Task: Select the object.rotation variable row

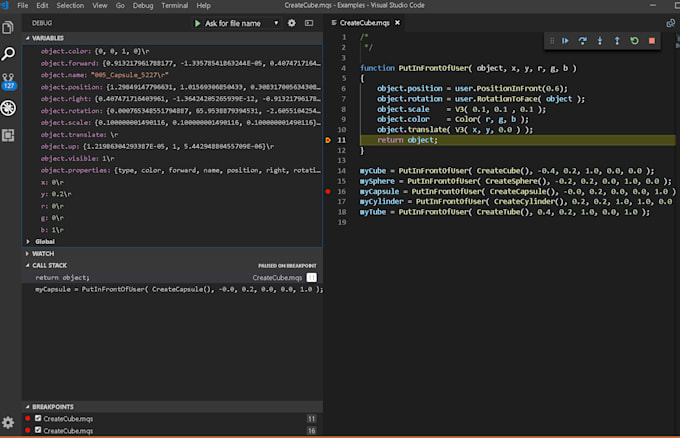Action: [x=173, y=111]
